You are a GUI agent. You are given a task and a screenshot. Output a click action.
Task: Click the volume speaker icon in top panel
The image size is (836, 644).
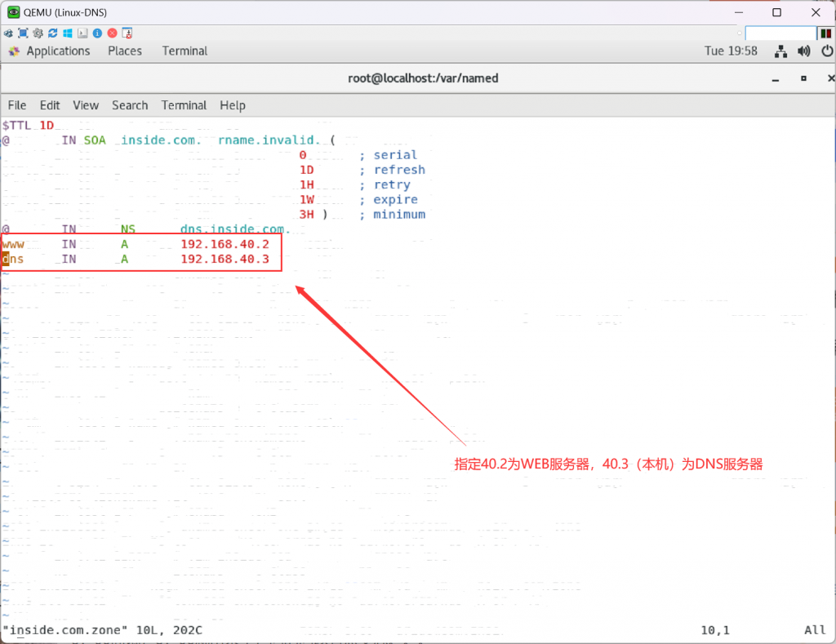tap(804, 51)
